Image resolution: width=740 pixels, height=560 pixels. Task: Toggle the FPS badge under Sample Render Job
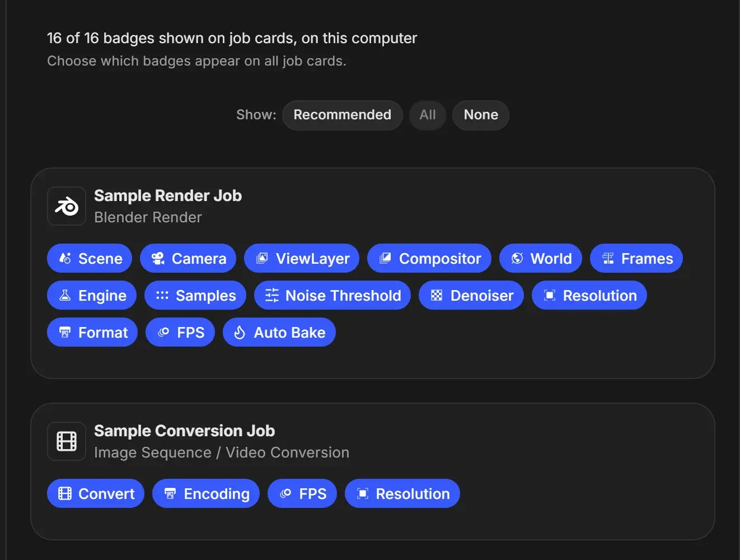[180, 332]
